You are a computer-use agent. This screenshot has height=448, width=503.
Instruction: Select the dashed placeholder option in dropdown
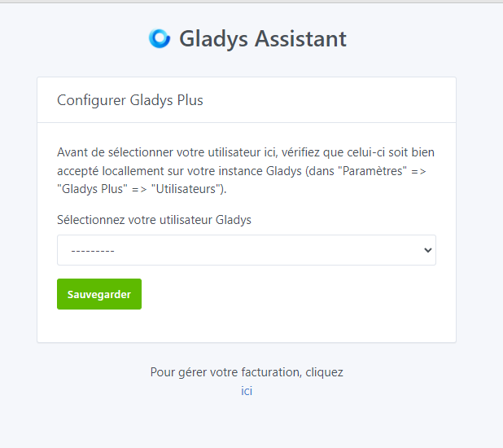click(93, 251)
